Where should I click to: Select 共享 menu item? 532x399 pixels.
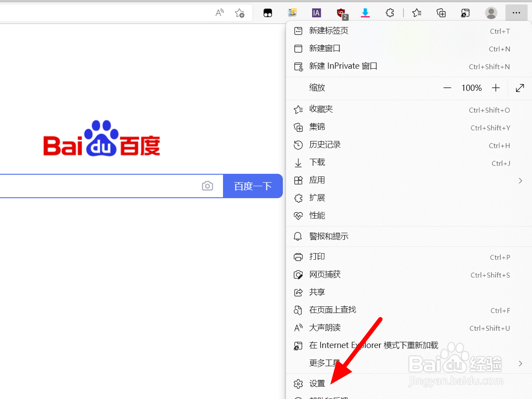(409, 292)
